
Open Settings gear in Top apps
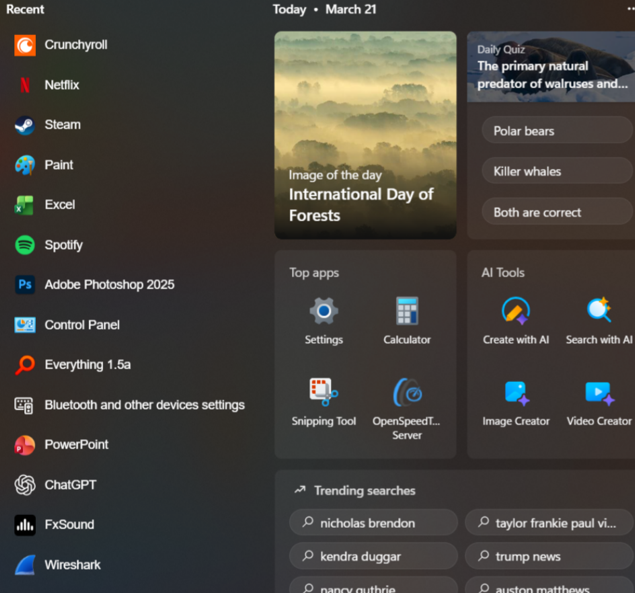tap(324, 311)
